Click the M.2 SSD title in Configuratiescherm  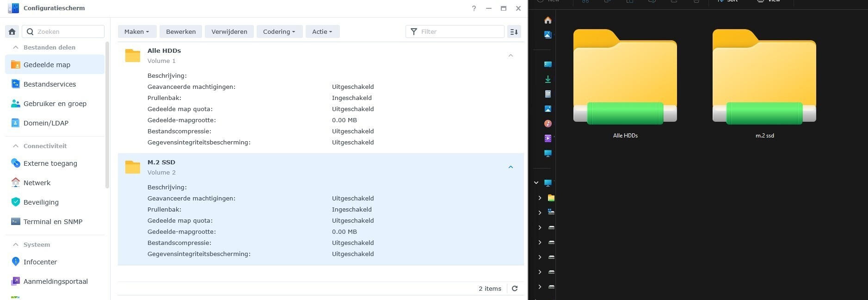point(161,162)
